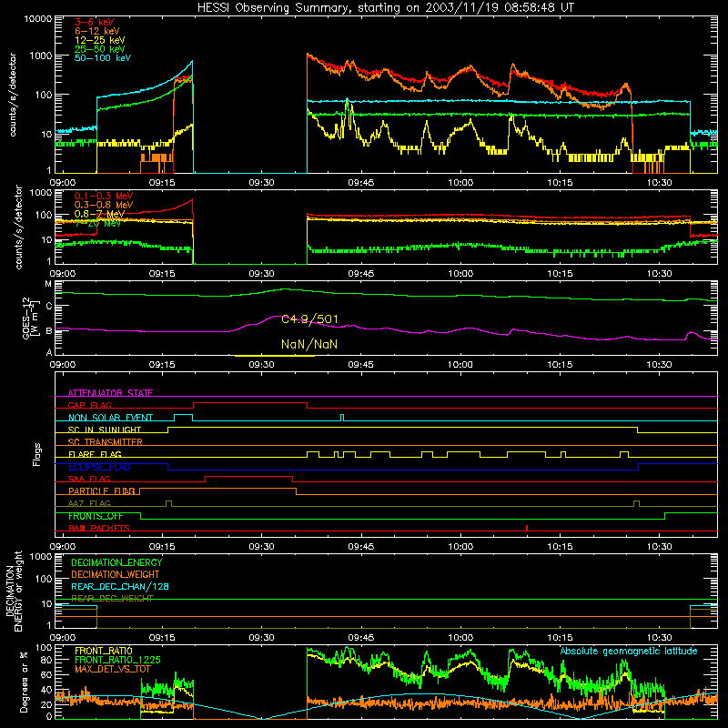Select the 6-12 keV legend label
This screenshot has width=728, height=728.
click(x=97, y=31)
